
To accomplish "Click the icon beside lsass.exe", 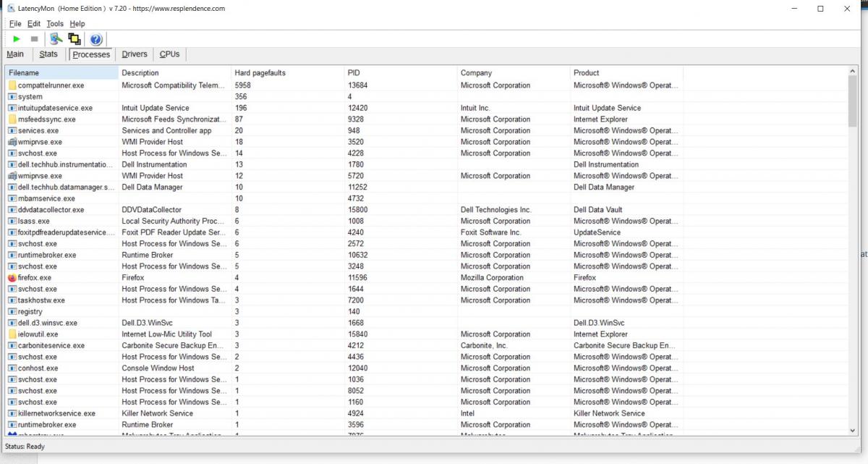I will click(x=12, y=222).
